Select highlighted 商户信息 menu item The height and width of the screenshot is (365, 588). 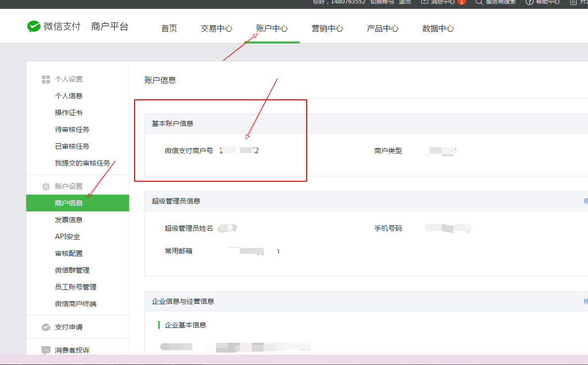coord(78,203)
